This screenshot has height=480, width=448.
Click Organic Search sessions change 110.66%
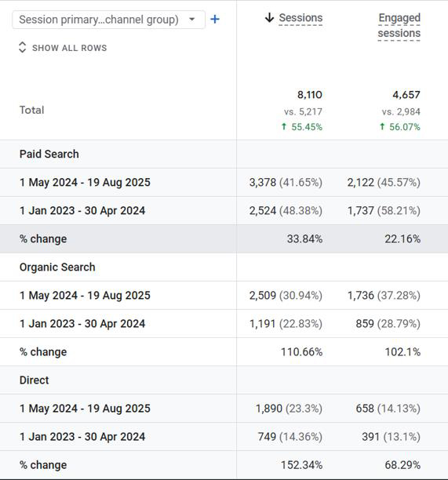[x=301, y=352]
